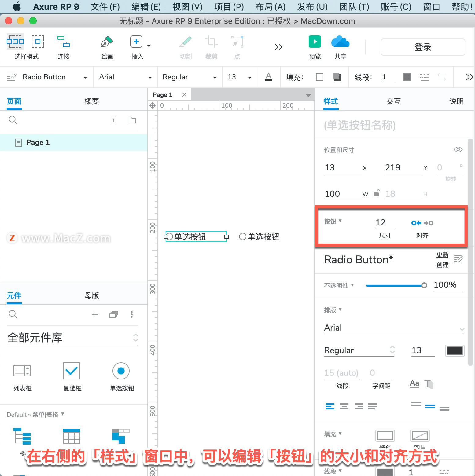Click the font color swatch in style panel
The width and height of the screenshot is (475, 476).
click(455, 350)
